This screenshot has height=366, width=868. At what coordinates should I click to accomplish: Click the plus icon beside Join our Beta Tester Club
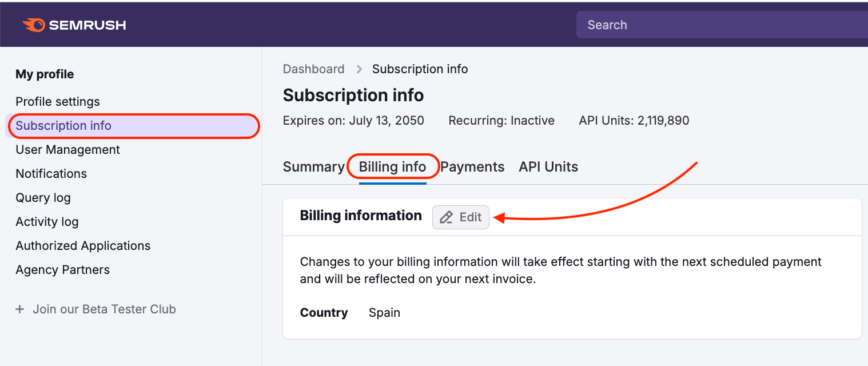pyautogui.click(x=20, y=309)
